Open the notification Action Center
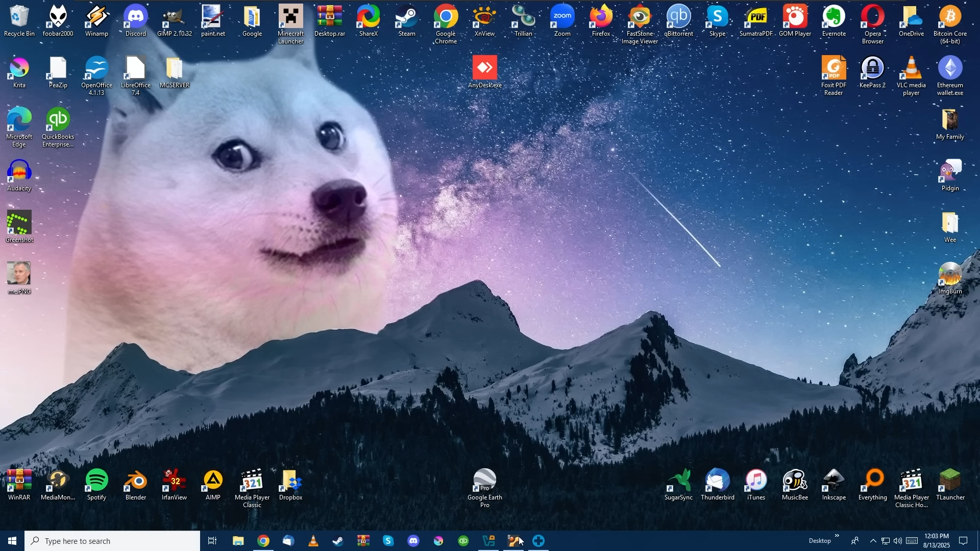 point(964,541)
